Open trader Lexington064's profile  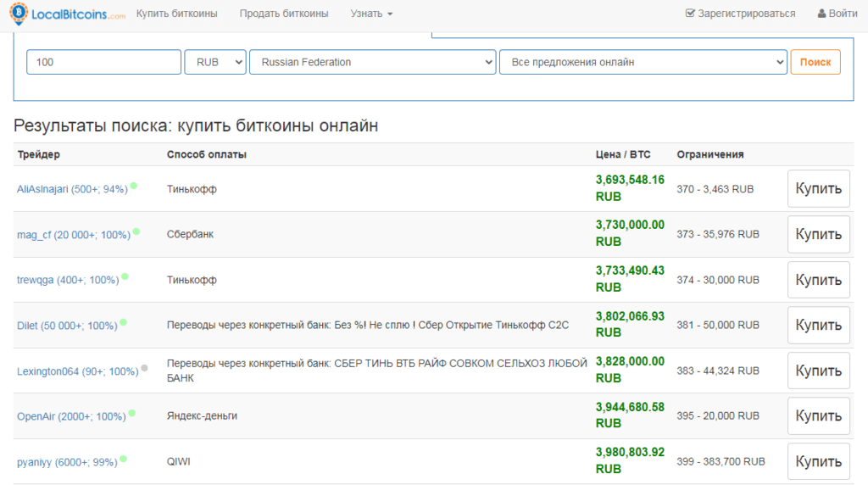[77, 371]
